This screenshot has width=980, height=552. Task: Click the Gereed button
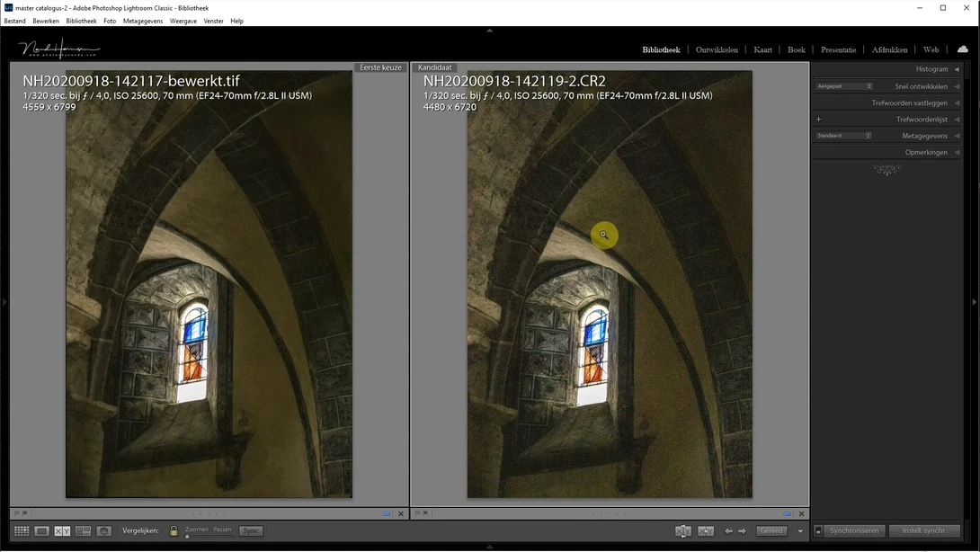tap(771, 530)
